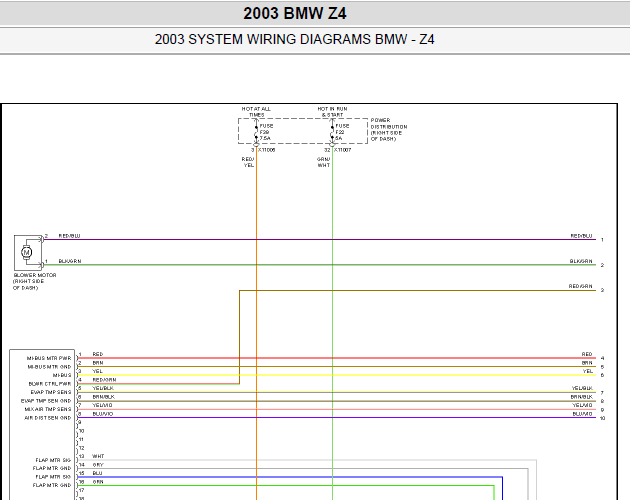Click 'YEL' label at output terminal 6
Screen dimensions: 630x500
click(x=587, y=371)
